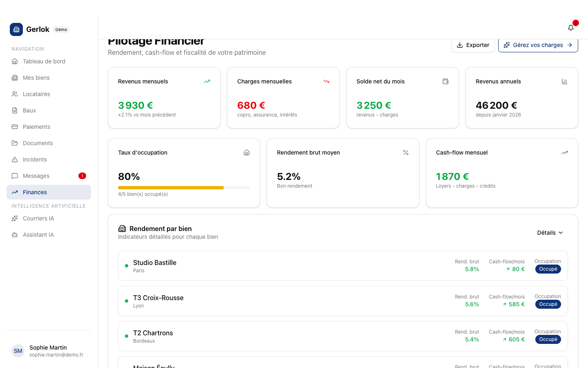Click the bar chart icon in Revenus annuels
Image resolution: width=588 pixels, height=368 pixels.
click(x=564, y=81)
